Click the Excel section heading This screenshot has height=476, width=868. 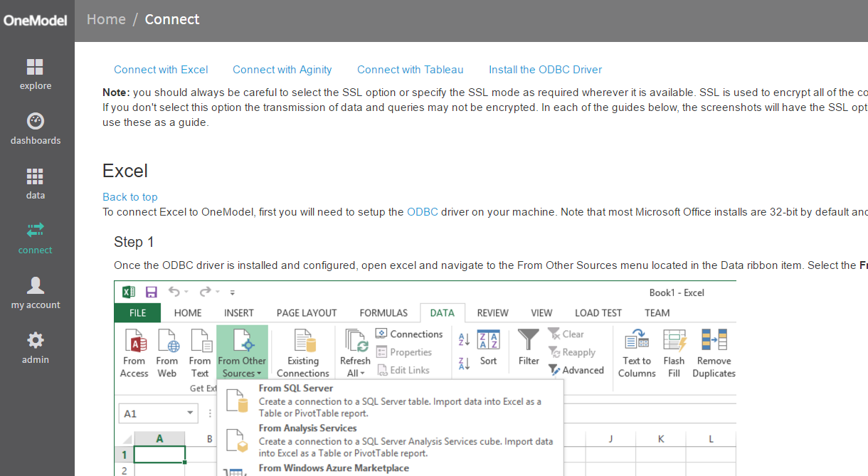125,171
